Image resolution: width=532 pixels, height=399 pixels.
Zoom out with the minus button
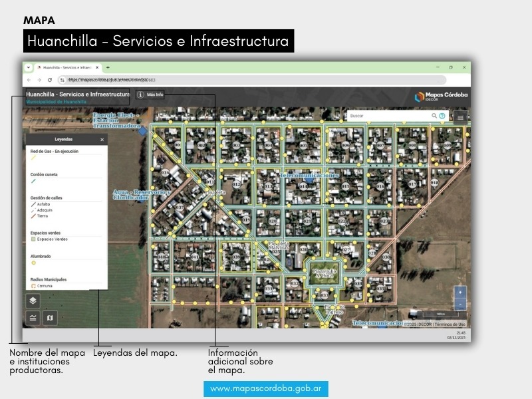(x=460, y=304)
